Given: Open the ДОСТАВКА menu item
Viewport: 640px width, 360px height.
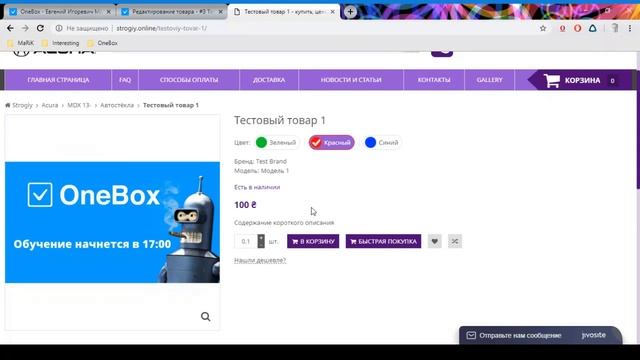Looking at the screenshot, I should point(269,80).
